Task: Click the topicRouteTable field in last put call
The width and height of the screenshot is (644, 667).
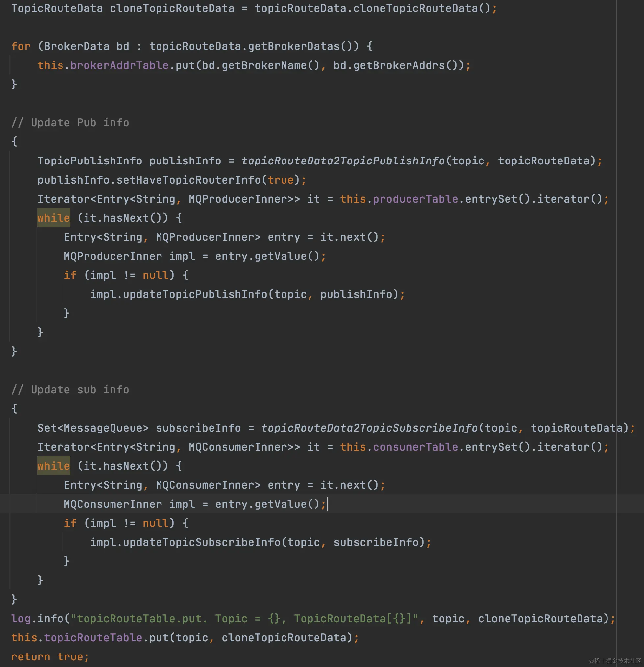Action: pos(93,637)
